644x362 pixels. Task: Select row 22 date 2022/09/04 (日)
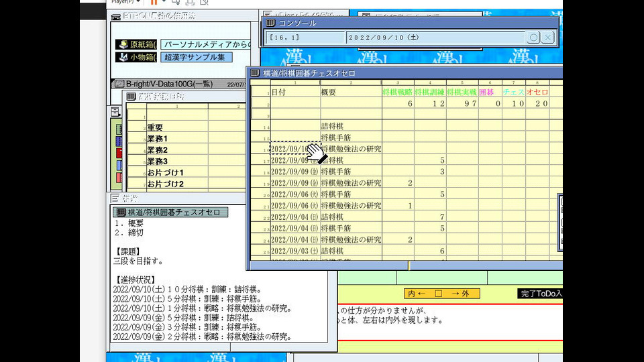[295, 217]
